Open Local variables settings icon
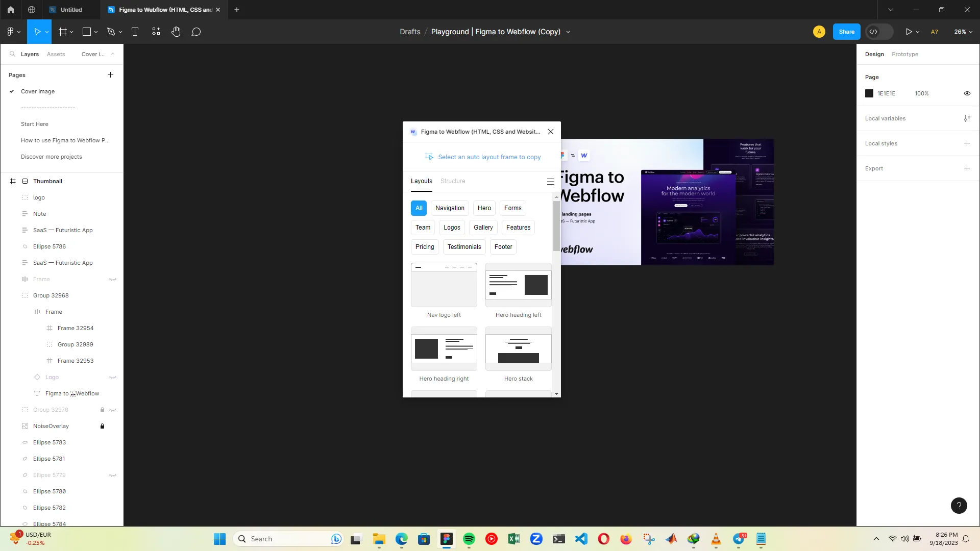The image size is (980, 551). point(967,118)
